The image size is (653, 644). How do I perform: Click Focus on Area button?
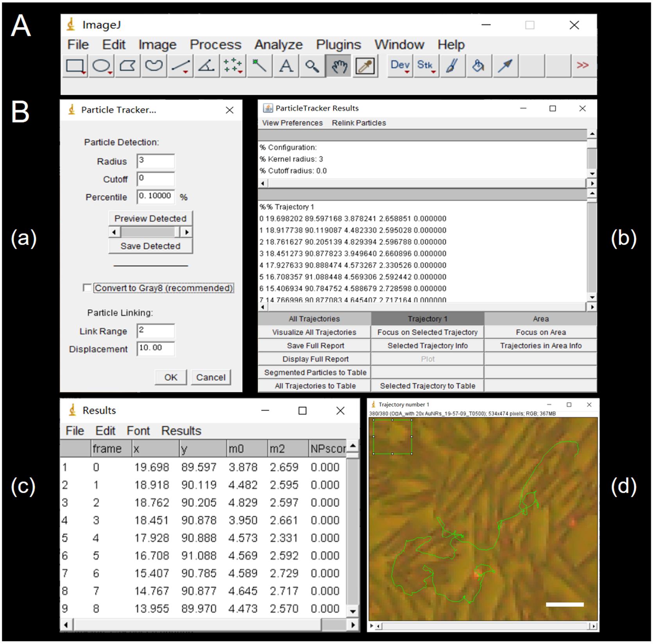tap(541, 332)
